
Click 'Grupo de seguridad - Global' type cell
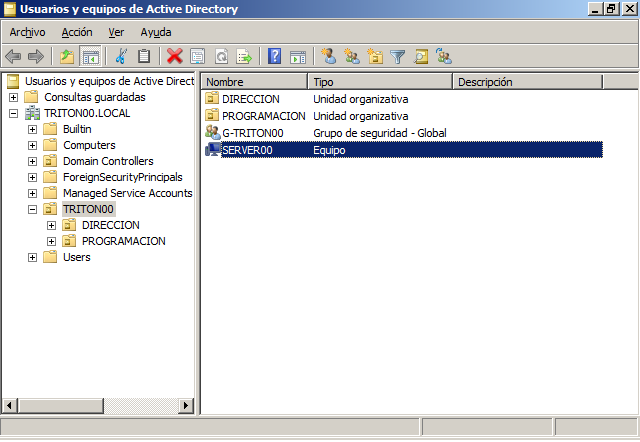380,133
